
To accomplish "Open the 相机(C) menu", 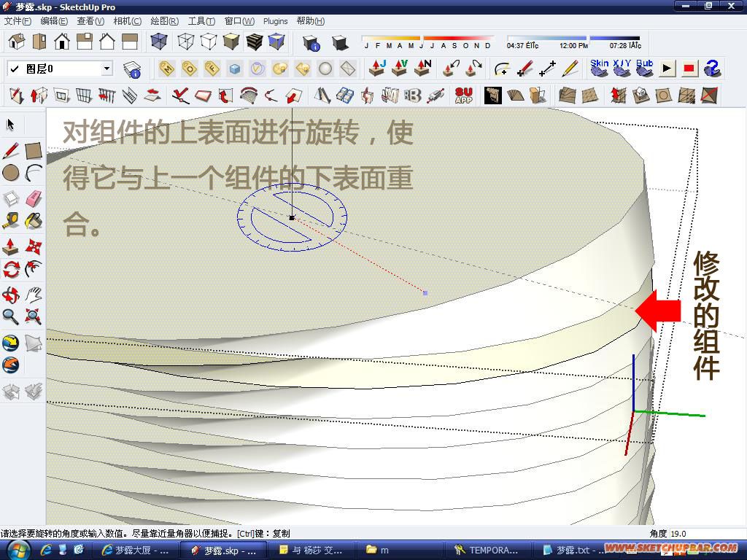I will click(127, 21).
